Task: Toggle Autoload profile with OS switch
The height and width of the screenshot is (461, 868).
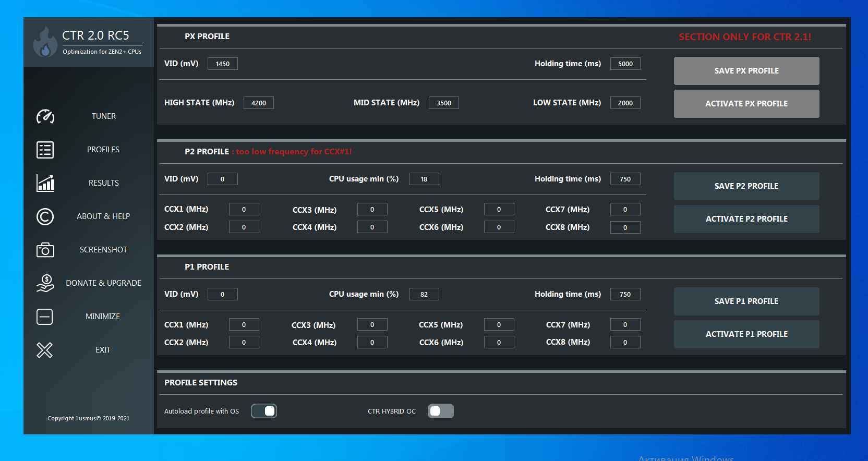Action: pyautogui.click(x=264, y=411)
